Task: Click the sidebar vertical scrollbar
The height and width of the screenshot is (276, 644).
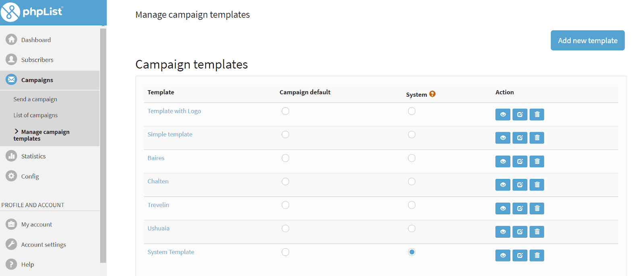Action: click(x=103, y=145)
